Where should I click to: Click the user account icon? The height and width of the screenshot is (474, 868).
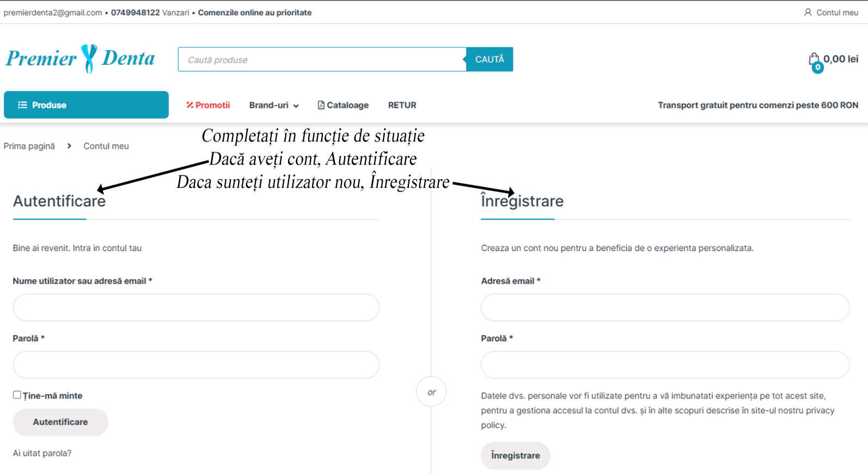pyautogui.click(x=808, y=12)
